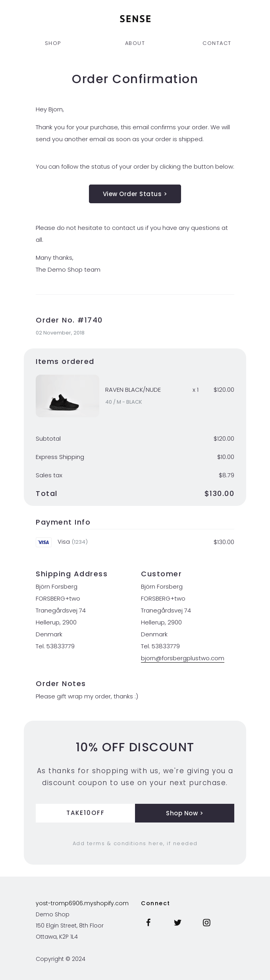Open the About navigation link

[x=135, y=43]
